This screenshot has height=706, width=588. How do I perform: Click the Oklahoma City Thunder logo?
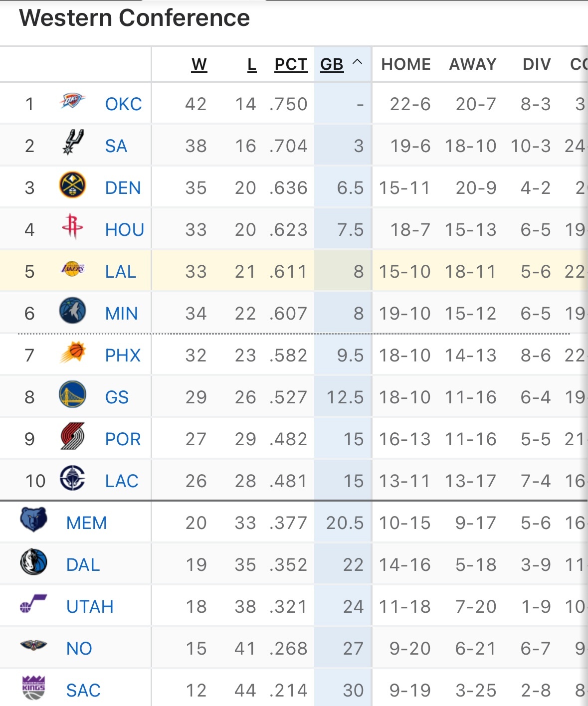(72, 102)
